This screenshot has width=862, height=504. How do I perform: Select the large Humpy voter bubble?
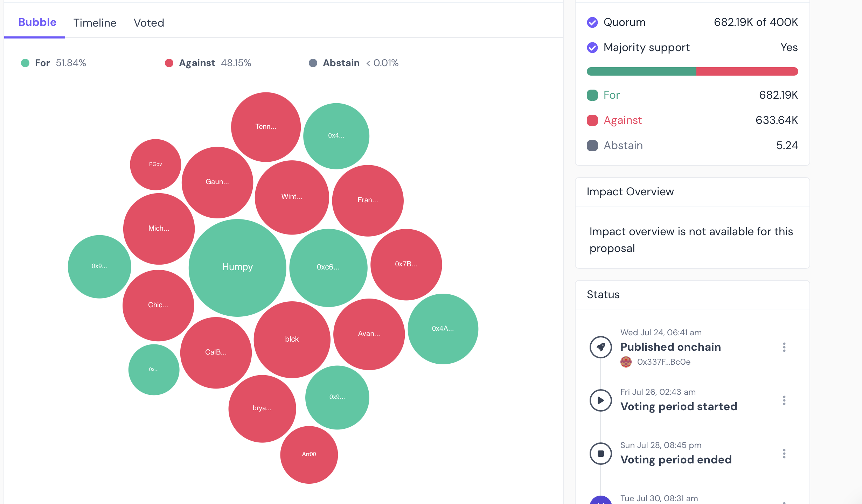(237, 267)
